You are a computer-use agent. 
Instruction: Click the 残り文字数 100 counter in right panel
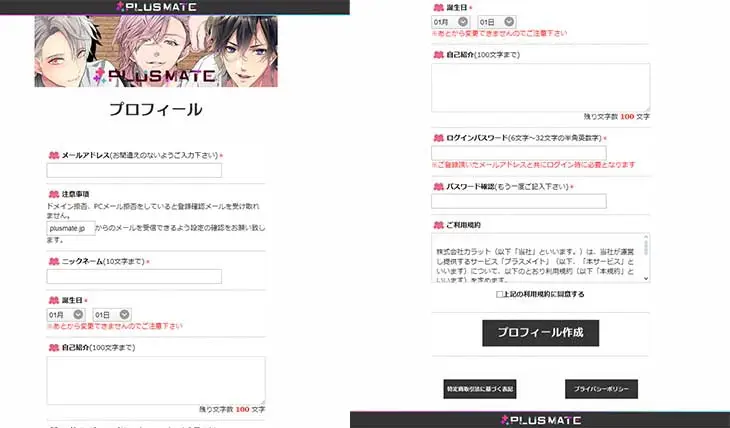pyautogui.click(x=616, y=116)
